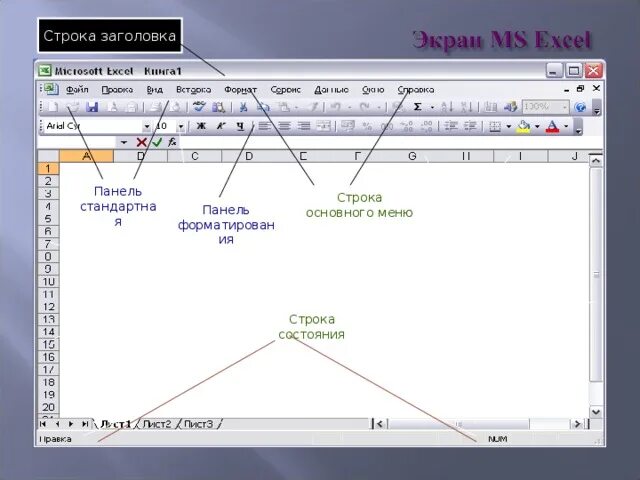Click the vertical scrollbar down arrow
Image resolution: width=640 pixels, height=480 pixels.
point(596,412)
